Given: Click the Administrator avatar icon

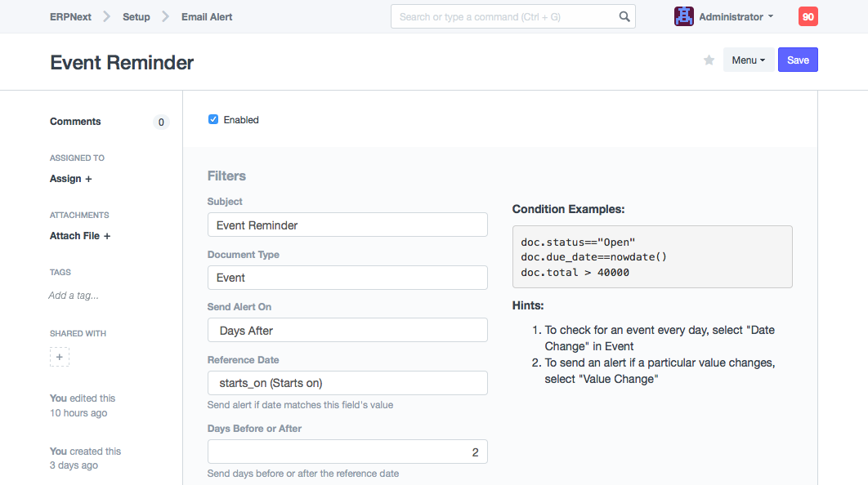Looking at the screenshot, I should tap(684, 16).
